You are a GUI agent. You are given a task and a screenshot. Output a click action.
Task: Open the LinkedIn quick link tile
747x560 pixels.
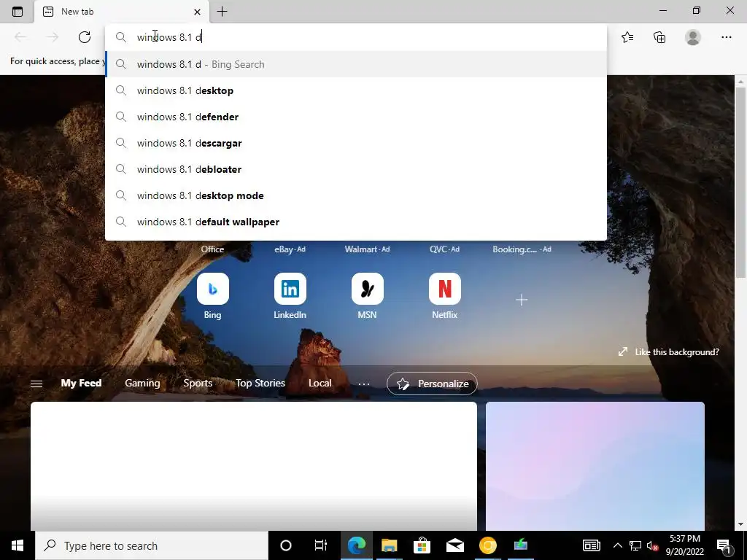click(290, 289)
